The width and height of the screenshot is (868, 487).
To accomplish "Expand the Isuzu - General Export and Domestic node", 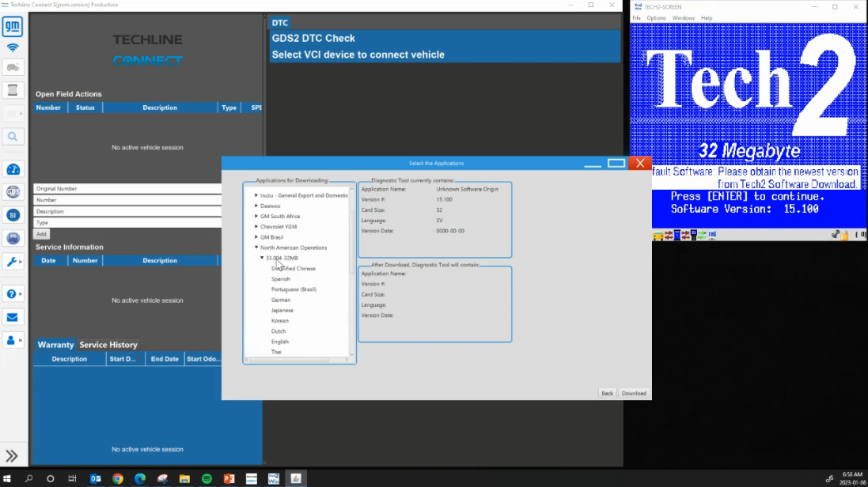I will [x=256, y=195].
